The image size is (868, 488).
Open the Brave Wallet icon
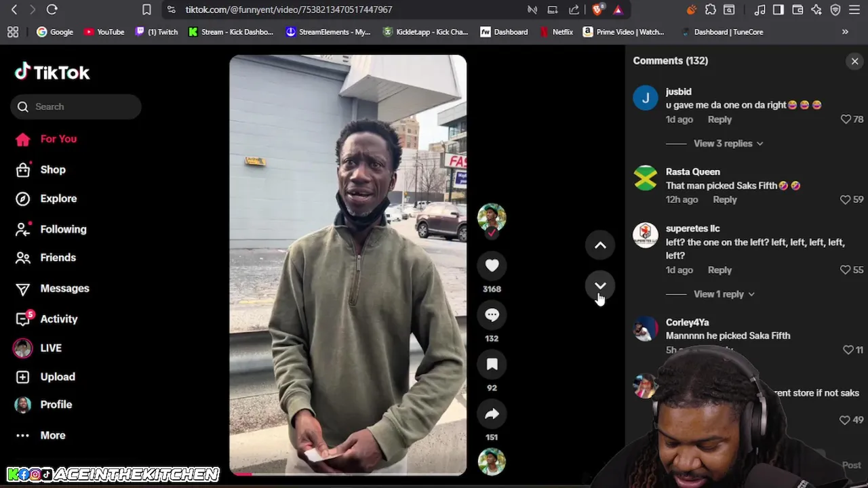point(797,9)
